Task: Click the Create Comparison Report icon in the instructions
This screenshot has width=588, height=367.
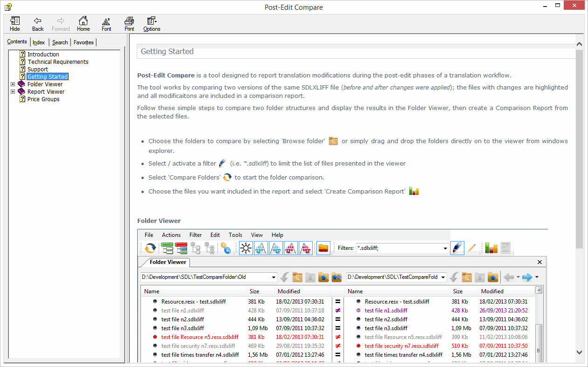Action: (414, 191)
